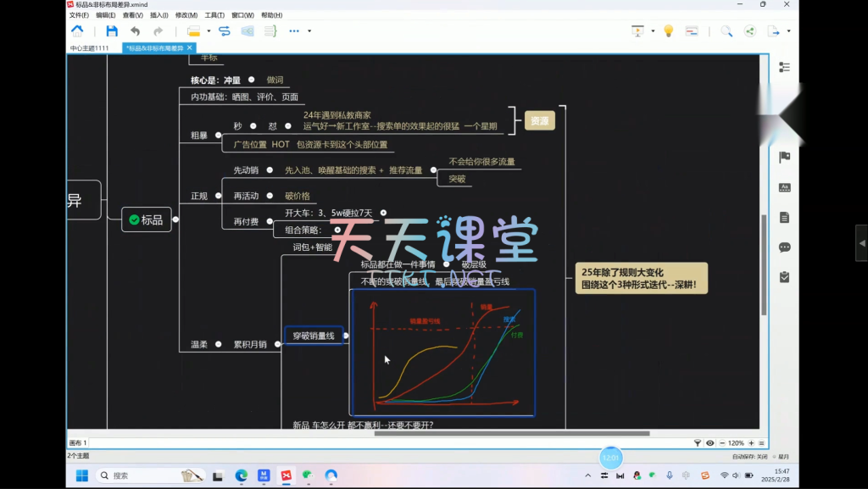Click the Home icon in toolbar
Screen dimensions: 868x489
[x=77, y=31]
